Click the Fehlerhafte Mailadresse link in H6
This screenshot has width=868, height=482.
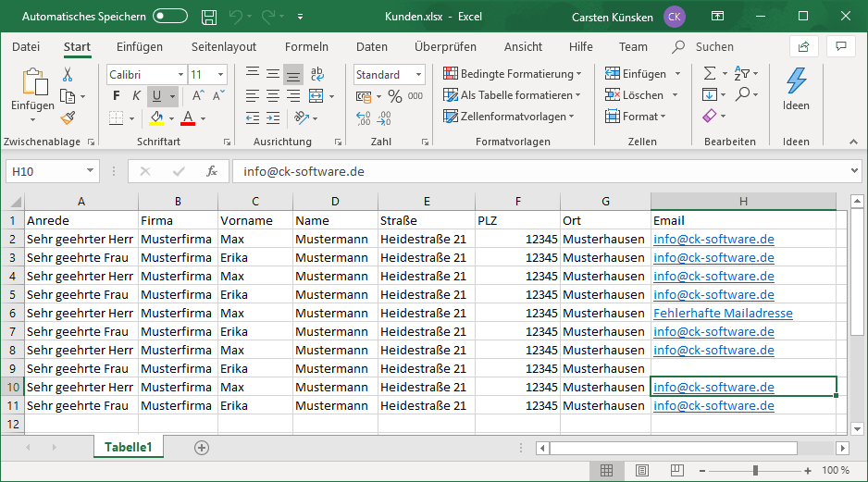coord(723,313)
